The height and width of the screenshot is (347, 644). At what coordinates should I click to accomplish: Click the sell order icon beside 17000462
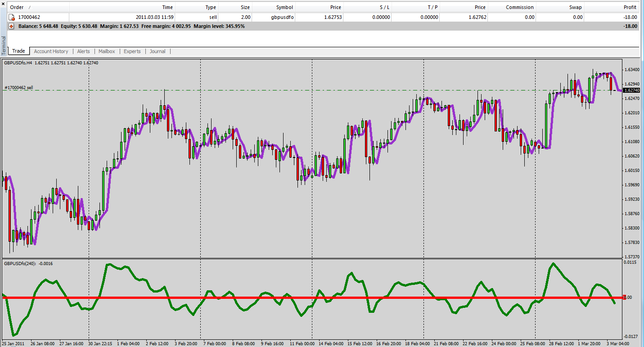coord(12,17)
